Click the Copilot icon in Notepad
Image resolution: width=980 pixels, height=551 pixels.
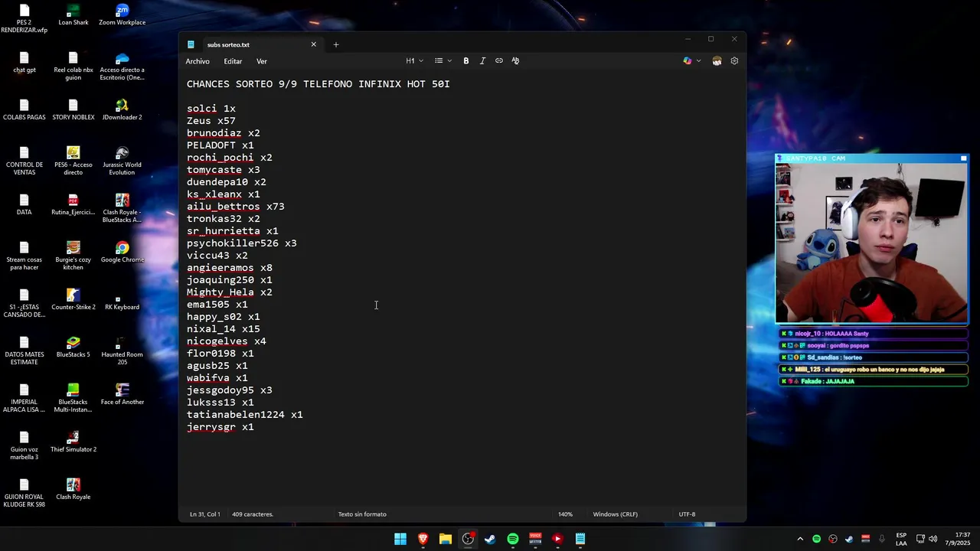pos(688,61)
